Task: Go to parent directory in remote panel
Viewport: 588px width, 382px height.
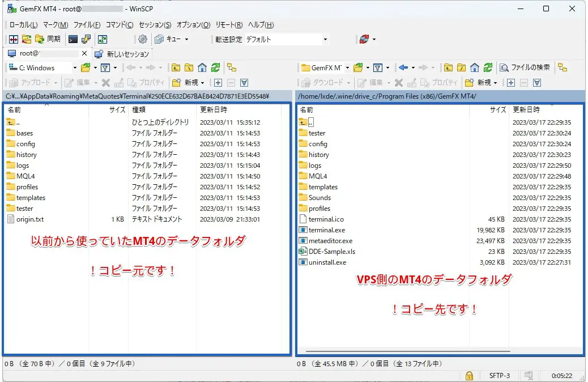Action: (448, 67)
